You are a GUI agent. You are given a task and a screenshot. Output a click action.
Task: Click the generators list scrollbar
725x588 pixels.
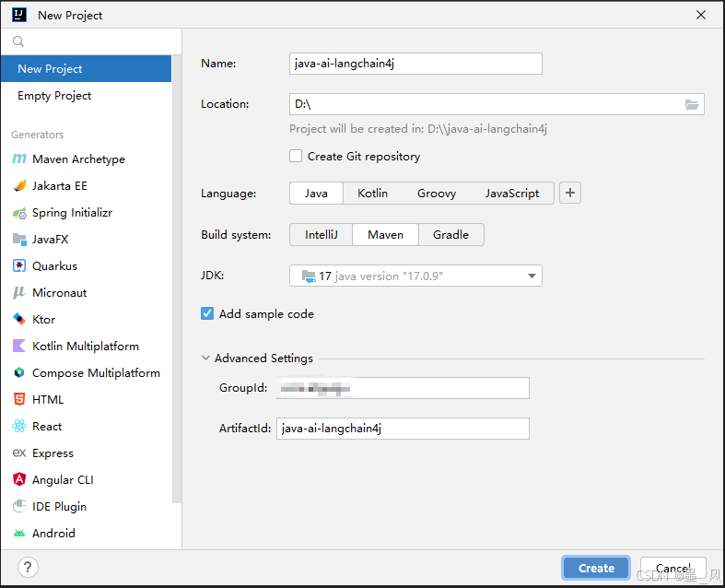[177, 279]
